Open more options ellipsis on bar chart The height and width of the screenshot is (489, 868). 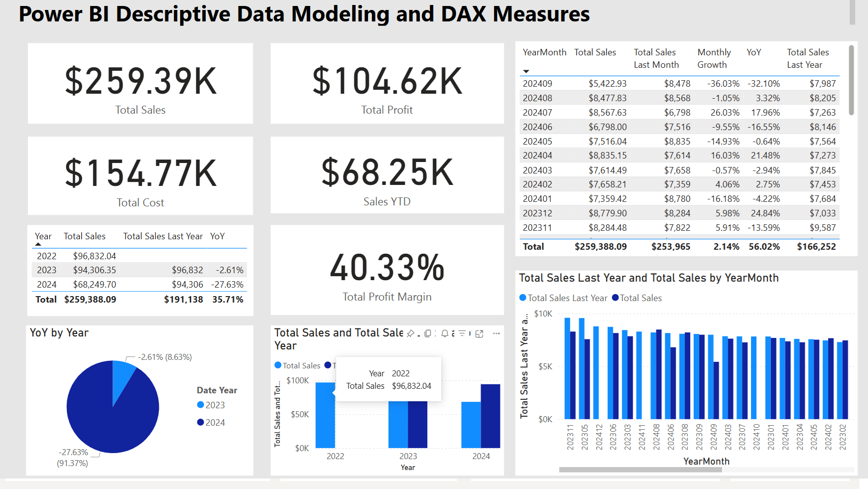496,333
